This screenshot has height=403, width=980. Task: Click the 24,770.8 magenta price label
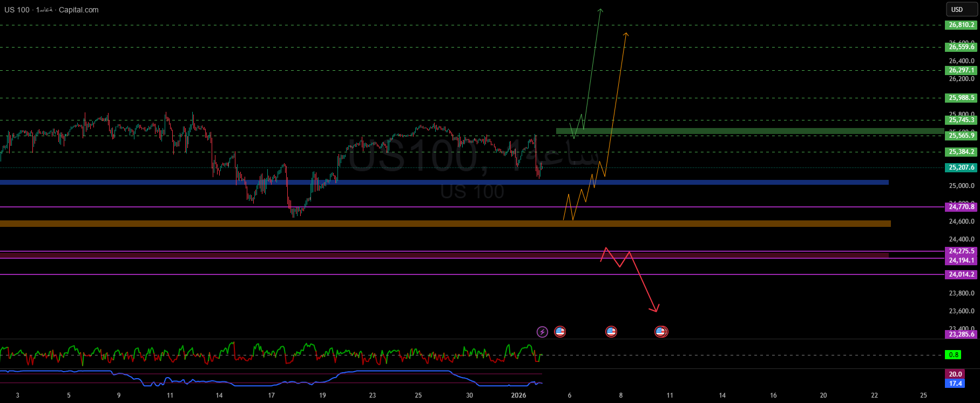click(x=961, y=207)
